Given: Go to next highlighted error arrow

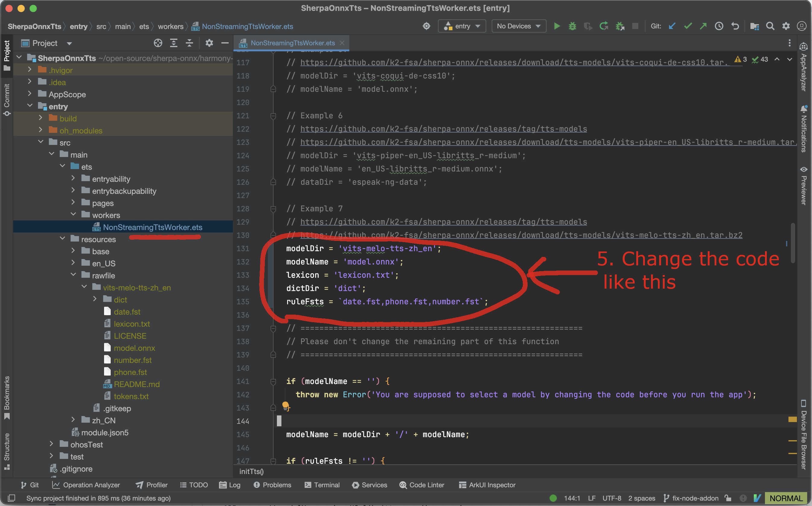Looking at the screenshot, I should point(790,59).
